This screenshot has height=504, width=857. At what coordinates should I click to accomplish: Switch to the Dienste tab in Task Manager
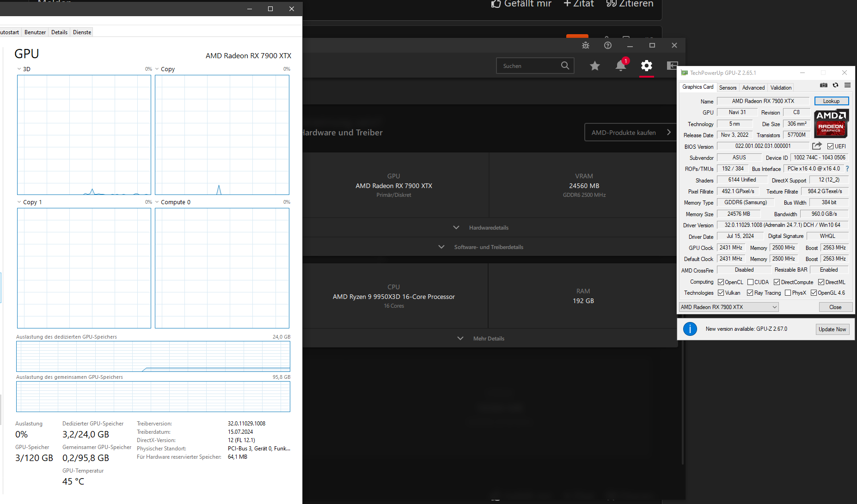[82, 32]
